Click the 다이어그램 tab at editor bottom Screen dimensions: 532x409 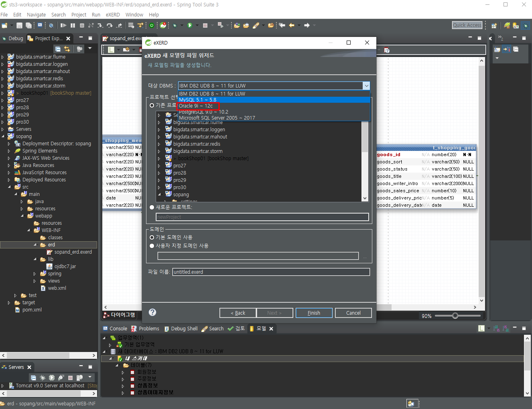[x=120, y=315]
